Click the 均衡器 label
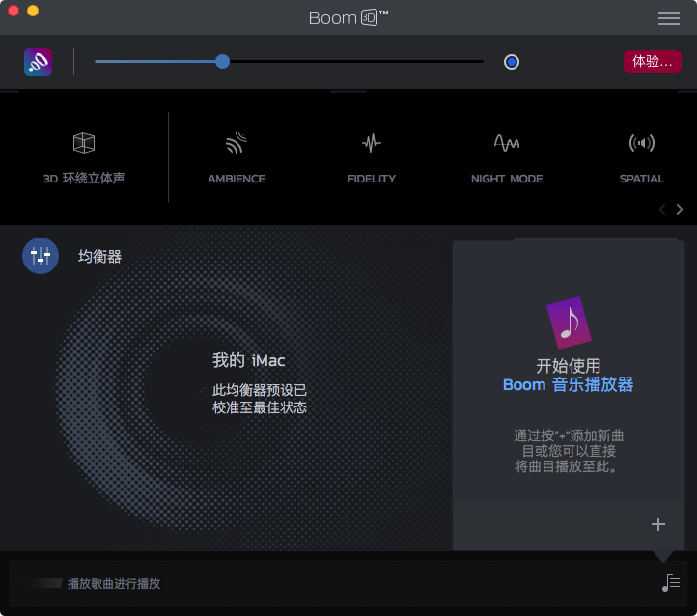Image resolution: width=697 pixels, height=616 pixels. [99, 257]
